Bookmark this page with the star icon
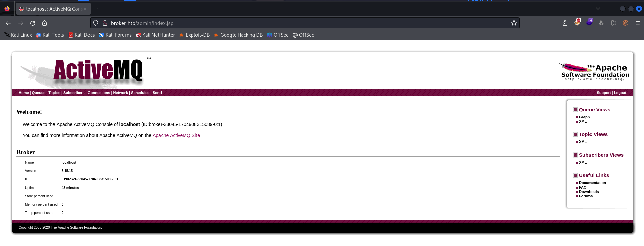644x246 pixels. (514, 23)
